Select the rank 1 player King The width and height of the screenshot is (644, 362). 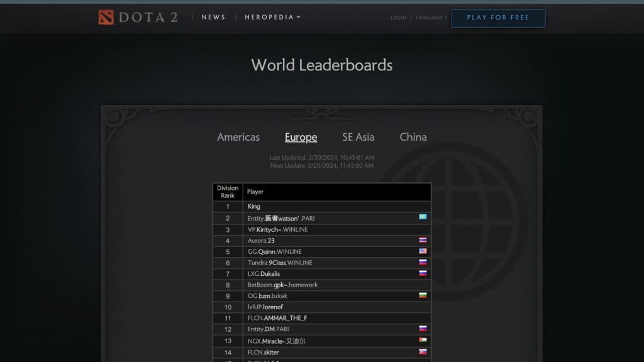tap(253, 206)
